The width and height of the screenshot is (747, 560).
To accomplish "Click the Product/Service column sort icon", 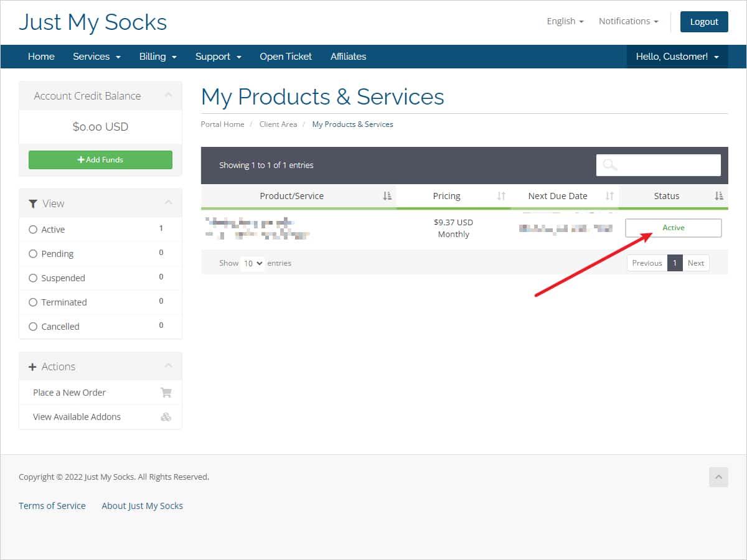I will [x=387, y=196].
